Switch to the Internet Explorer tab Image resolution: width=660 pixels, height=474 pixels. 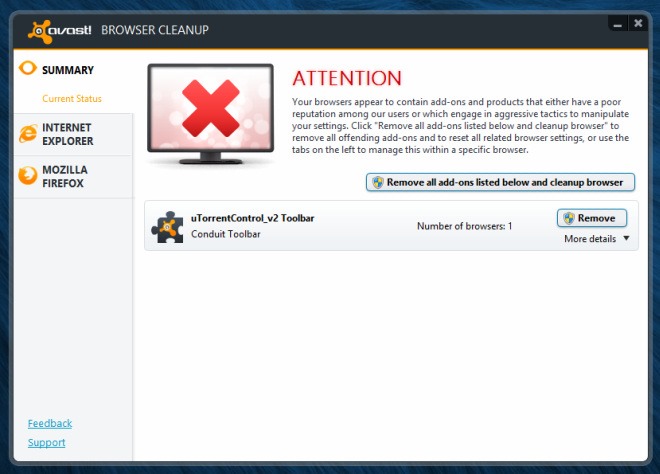pyautogui.click(x=74, y=134)
